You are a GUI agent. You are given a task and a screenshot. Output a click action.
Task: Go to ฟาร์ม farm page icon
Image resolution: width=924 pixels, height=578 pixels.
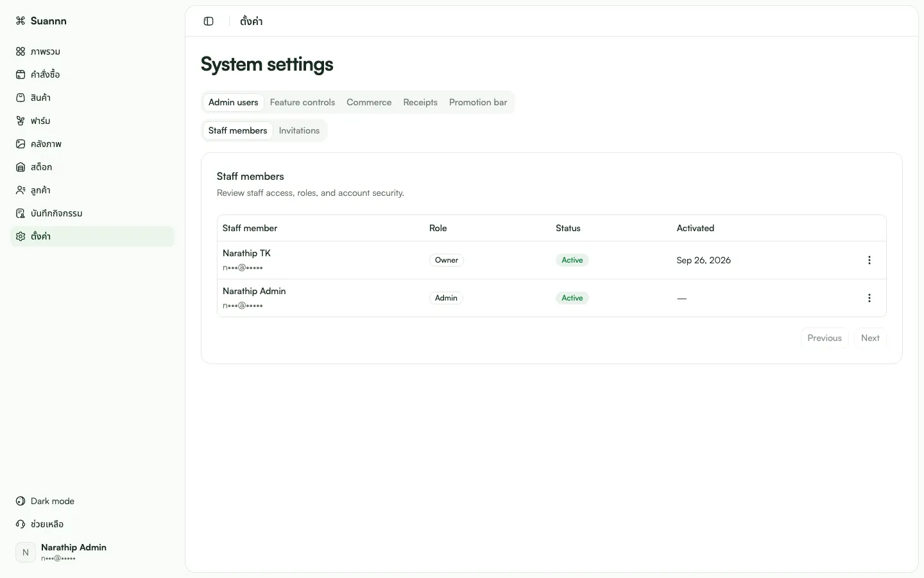(x=21, y=121)
